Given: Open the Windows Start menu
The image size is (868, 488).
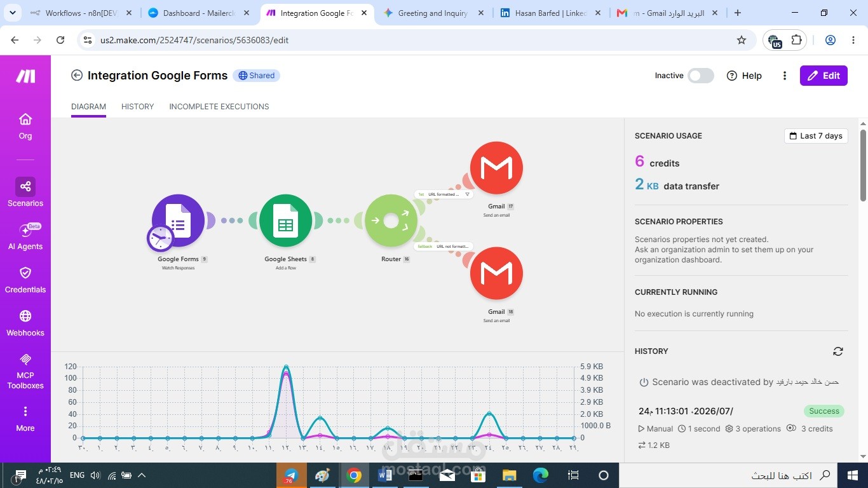Looking at the screenshot, I should click(853, 475).
